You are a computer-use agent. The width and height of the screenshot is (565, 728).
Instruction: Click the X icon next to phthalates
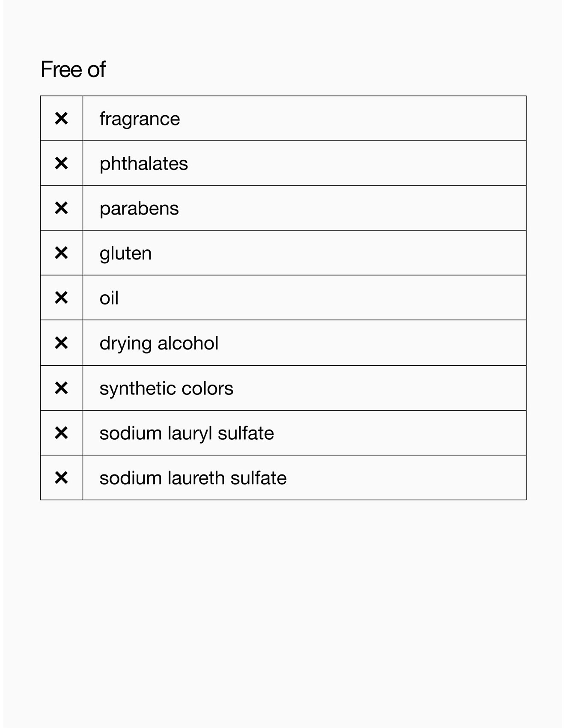point(61,163)
